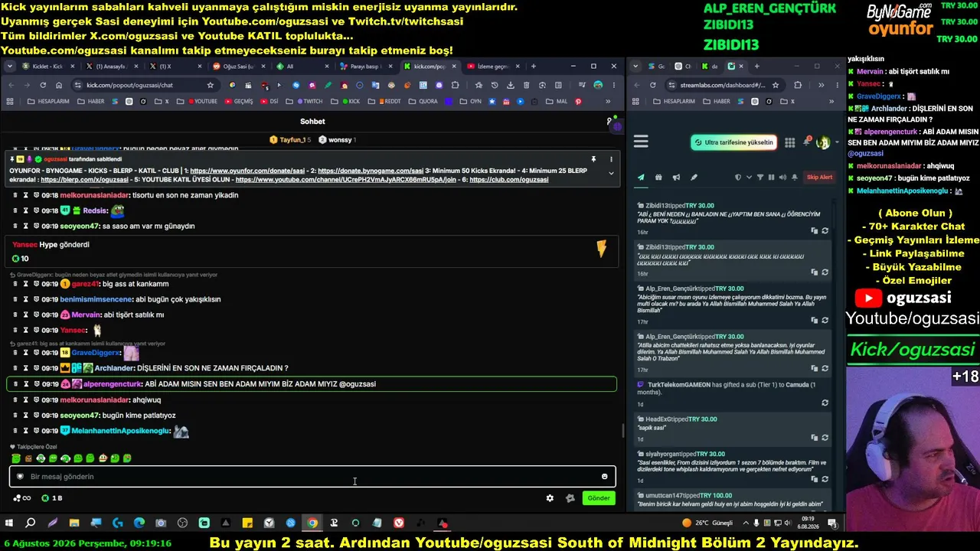This screenshot has width=980, height=551.
Task: Click the Skip Alert button
Action: [819, 178]
